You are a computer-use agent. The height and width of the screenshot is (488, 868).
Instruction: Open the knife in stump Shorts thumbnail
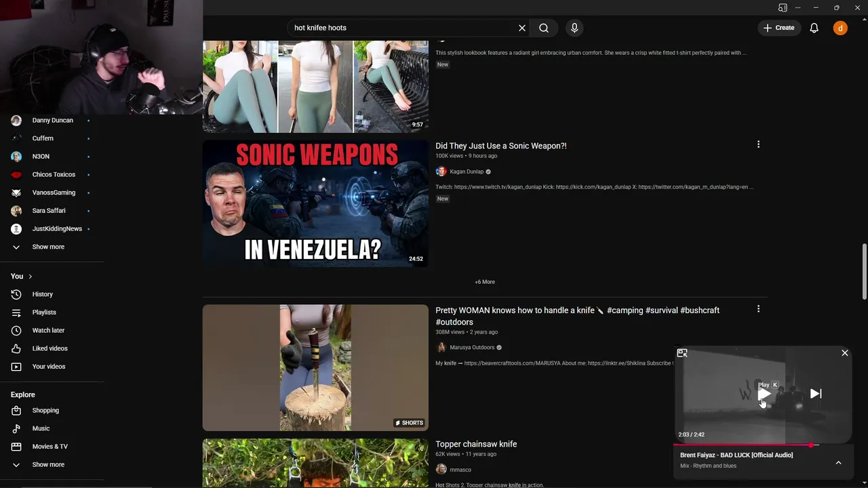click(x=315, y=367)
